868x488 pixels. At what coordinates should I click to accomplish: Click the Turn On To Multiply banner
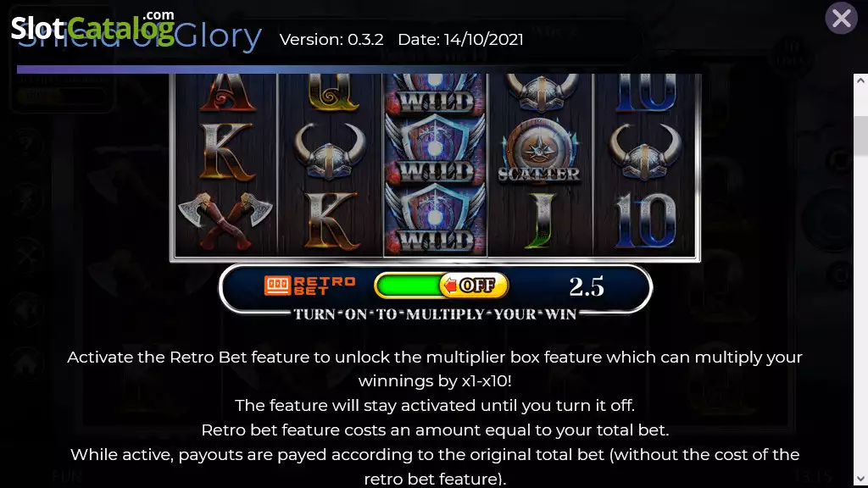(x=435, y=314)
